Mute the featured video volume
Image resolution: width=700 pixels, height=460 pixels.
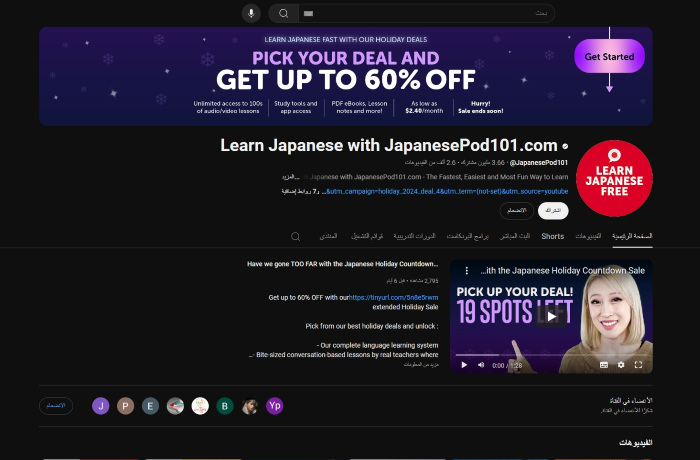pyautogui.click(x=481, y=365)
